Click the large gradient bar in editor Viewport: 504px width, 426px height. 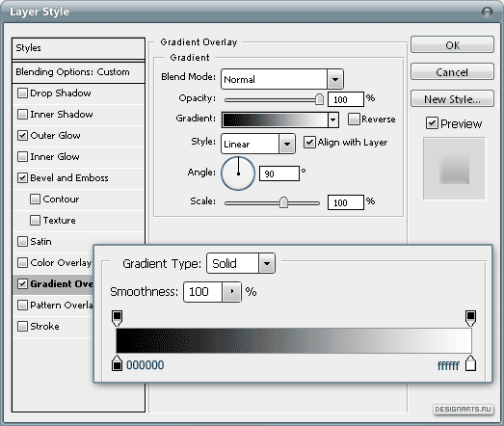tap(294, 341)
